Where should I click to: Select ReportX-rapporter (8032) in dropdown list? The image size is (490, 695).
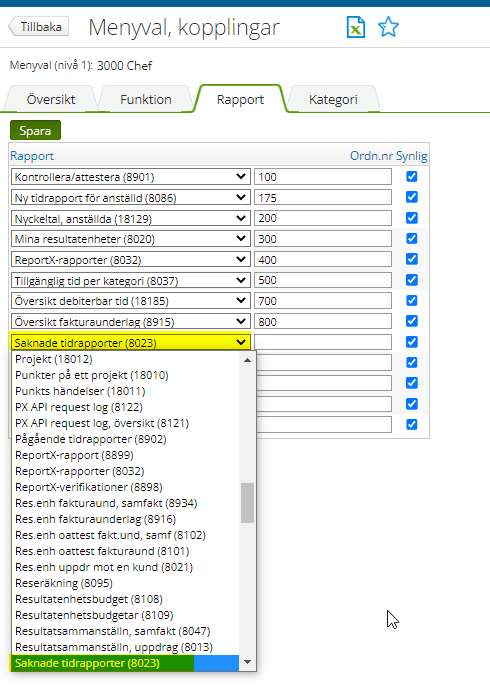click(x=125, y=471)
